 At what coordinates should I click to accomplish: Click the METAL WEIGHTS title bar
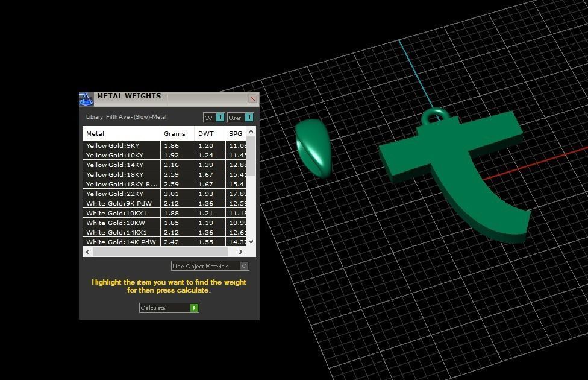169,99
